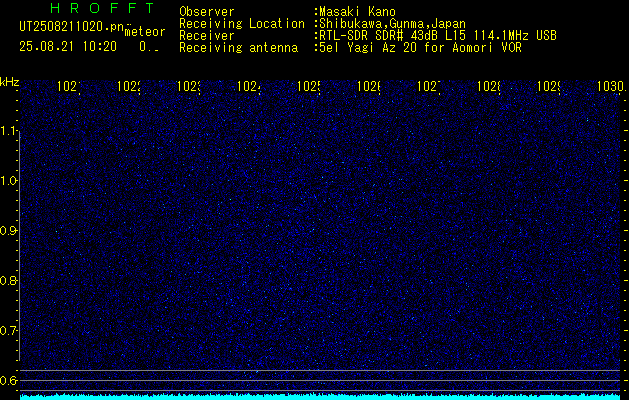This screenshot has width=629, height=400.
Task: Click the Receiving antenna label
Action: click(238, 48)
